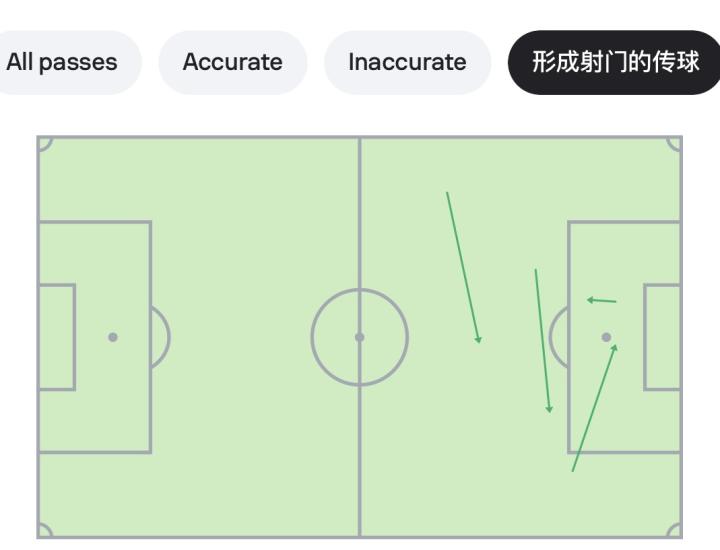Image resolution: width=720 pixels, height=550 pixels.
Task: Show the Inaccurate passes filter
Action: [407, 62]
